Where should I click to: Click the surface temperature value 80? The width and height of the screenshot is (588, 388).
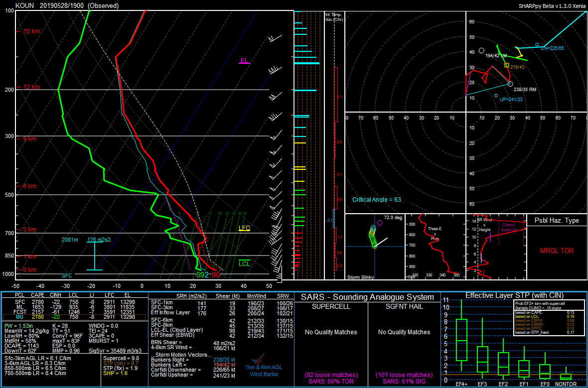click(x=216, y=275)
